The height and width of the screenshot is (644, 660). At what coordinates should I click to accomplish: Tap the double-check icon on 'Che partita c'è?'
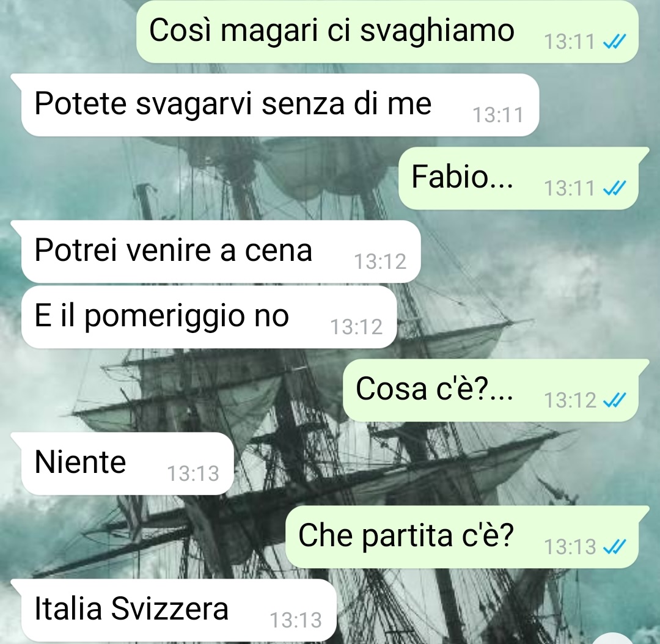coord(614,546)
